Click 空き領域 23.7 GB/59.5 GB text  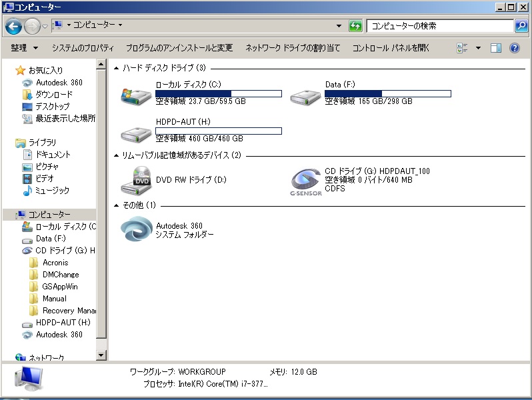point(201,101)
